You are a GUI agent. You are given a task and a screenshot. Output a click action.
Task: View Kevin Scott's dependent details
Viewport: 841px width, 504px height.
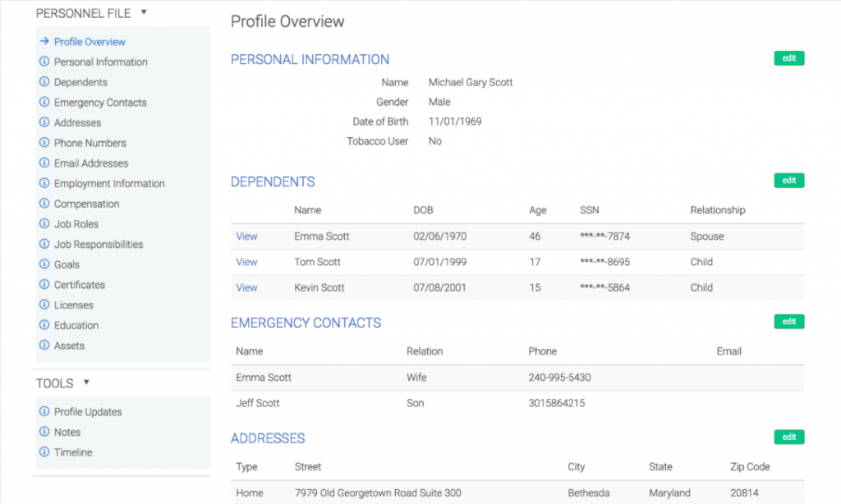point(246,287)
